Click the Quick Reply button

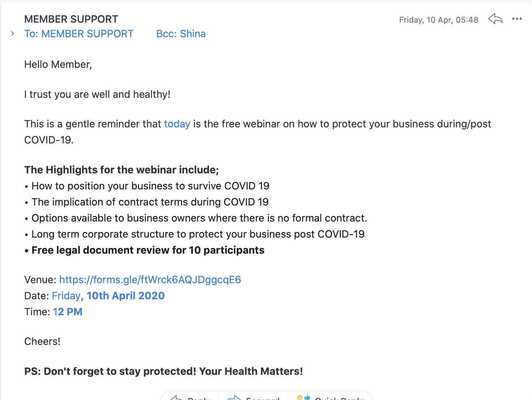coord(330,397)
